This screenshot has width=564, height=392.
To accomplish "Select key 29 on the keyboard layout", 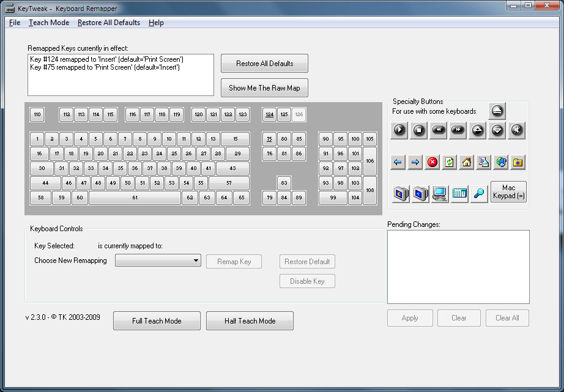I will [237, 153].
